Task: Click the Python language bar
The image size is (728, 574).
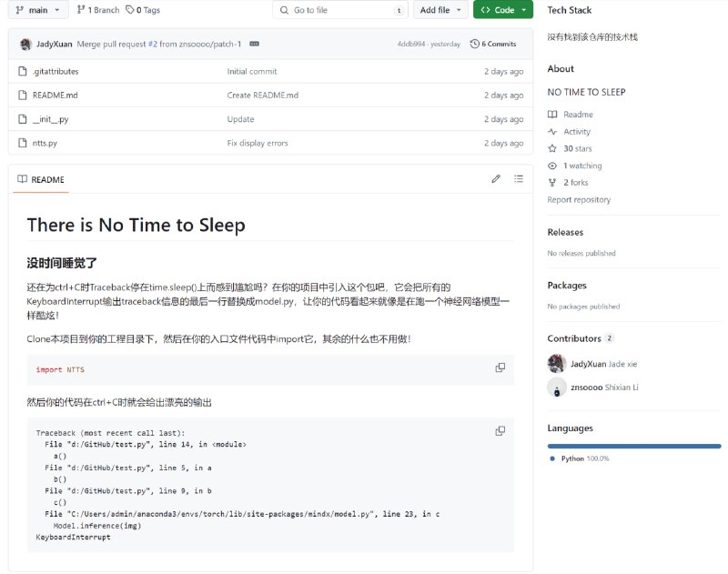Action: point(633,446)
